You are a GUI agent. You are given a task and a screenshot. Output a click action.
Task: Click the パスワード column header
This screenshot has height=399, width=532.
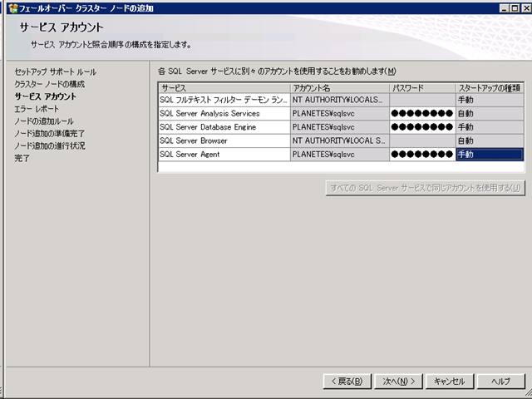point(422,88)
